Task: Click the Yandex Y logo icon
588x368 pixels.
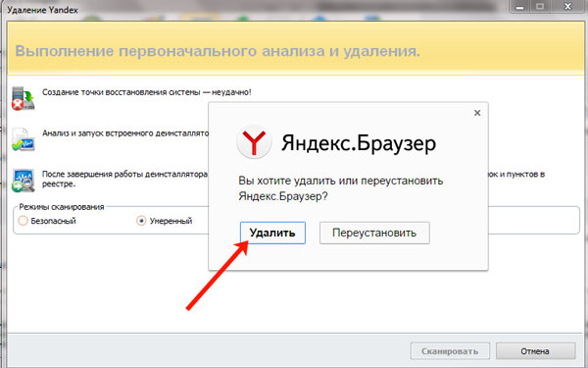Action: click(254, 142)
